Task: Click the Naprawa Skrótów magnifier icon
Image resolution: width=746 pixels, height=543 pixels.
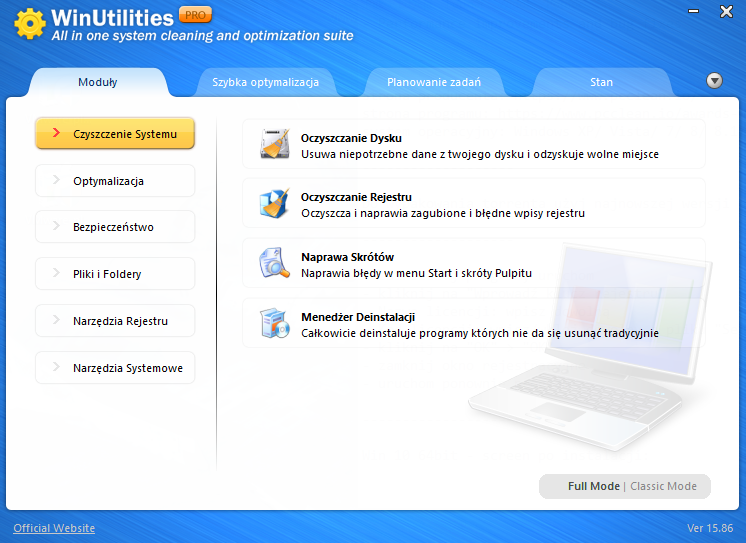Action: tap(275, 262)
